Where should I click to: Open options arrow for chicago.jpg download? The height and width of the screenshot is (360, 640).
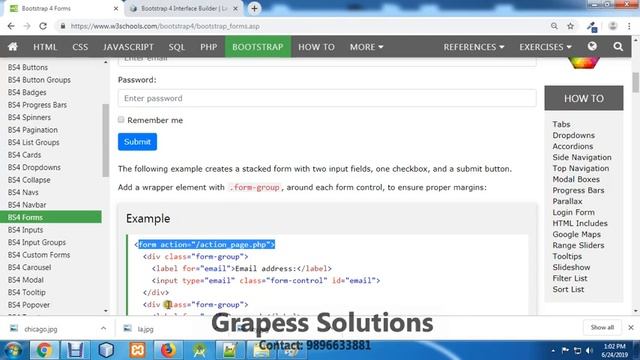click(103, 328)
